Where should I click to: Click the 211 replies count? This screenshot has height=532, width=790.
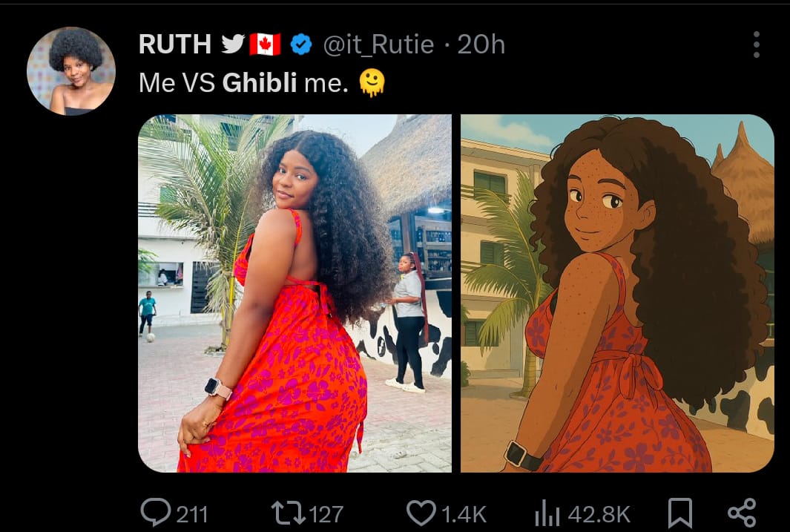(192, 515)
